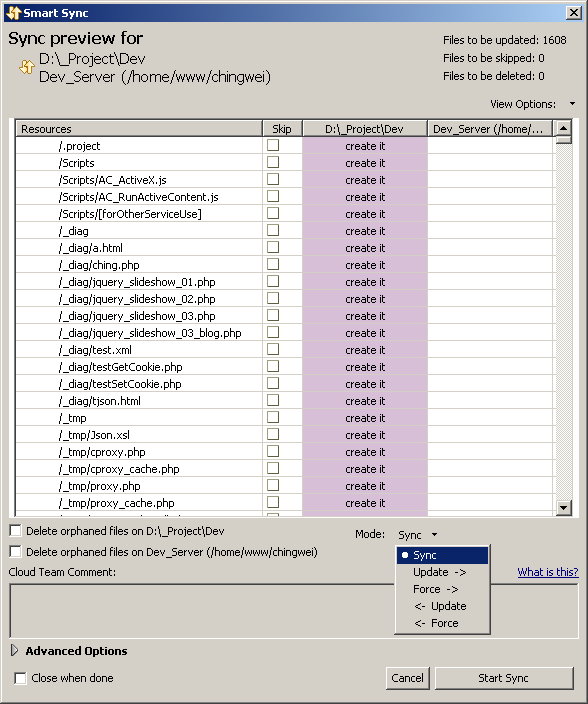Select /_diag/jquery_slideshow_03_blog.php row
This screenshot has height=704, width=588.
click(285, 333)
